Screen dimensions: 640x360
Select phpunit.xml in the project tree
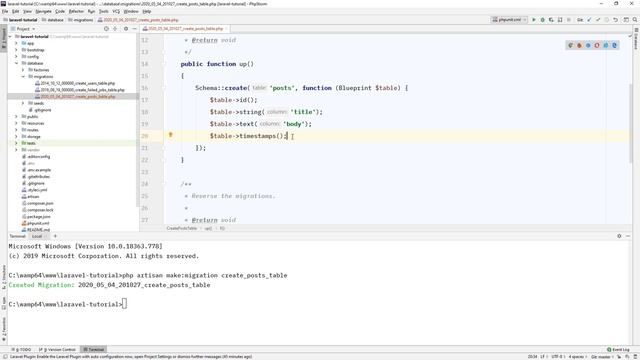[x=36, y=223]
